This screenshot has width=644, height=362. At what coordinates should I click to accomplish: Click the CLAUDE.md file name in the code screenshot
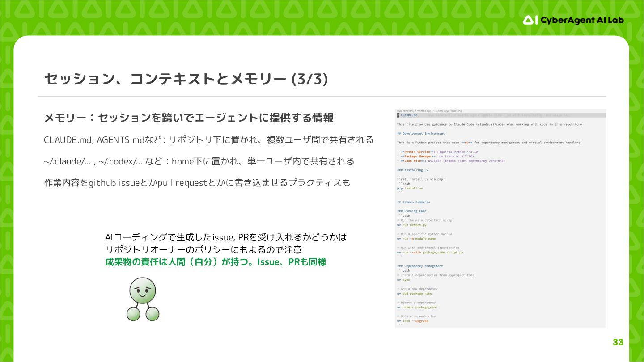[409, 115]
